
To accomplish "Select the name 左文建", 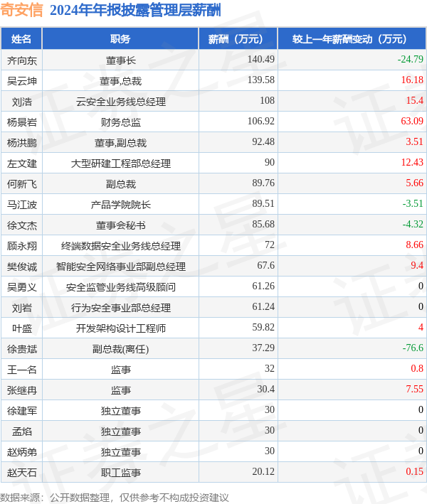I will 22,163.
